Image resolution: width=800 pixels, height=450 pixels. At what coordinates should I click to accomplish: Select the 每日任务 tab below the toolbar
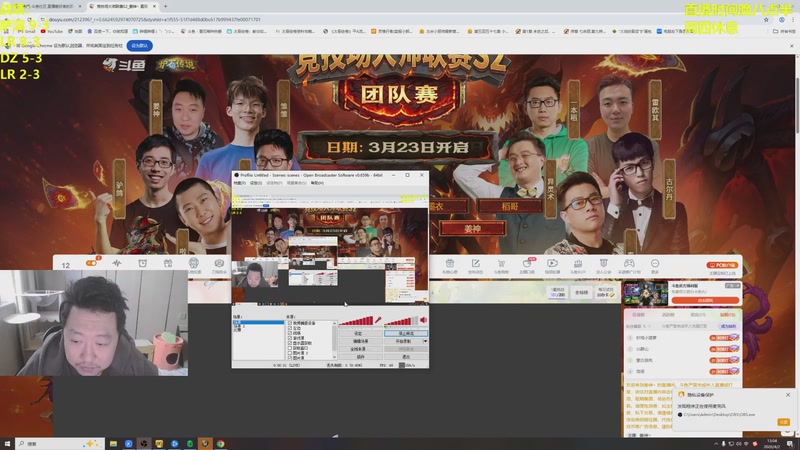(606, 292)
